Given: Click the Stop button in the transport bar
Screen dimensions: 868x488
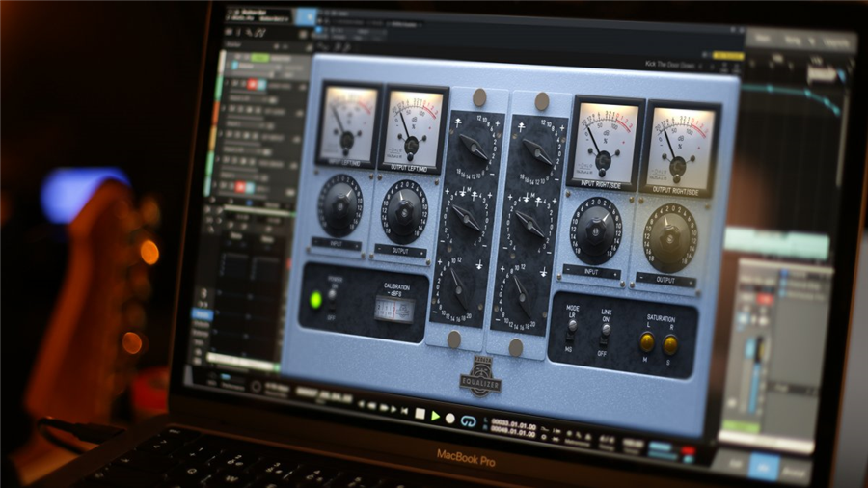Looking at the screenshot, I should (420, 415).
